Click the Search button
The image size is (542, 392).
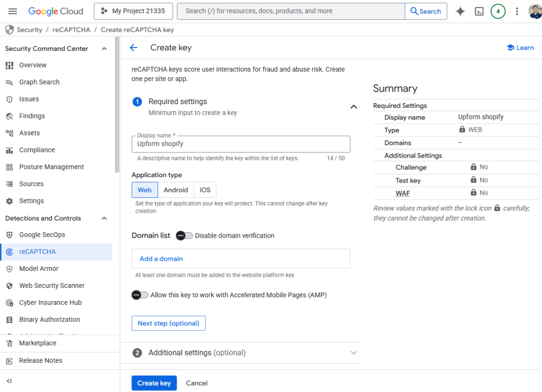tap(426, 11)
